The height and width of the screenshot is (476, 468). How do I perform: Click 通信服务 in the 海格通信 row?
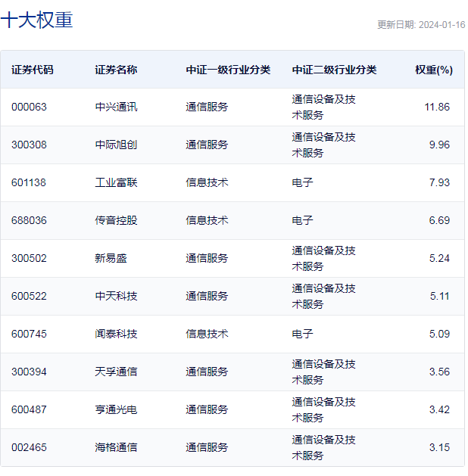click(207, 447)
